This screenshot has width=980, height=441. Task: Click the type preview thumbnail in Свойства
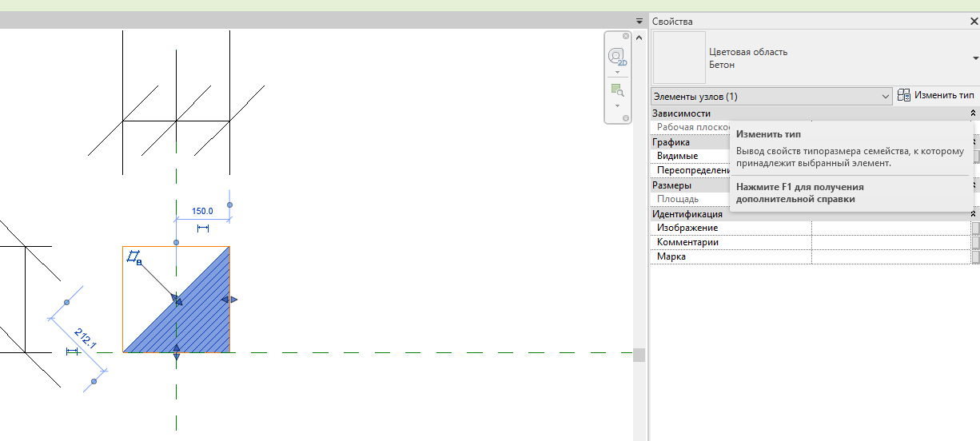(679, 58)
